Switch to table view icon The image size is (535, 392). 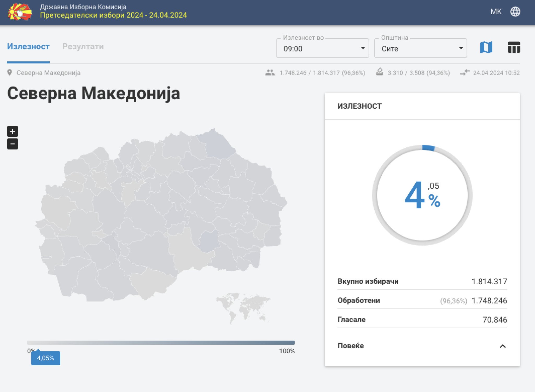[514, 48]
